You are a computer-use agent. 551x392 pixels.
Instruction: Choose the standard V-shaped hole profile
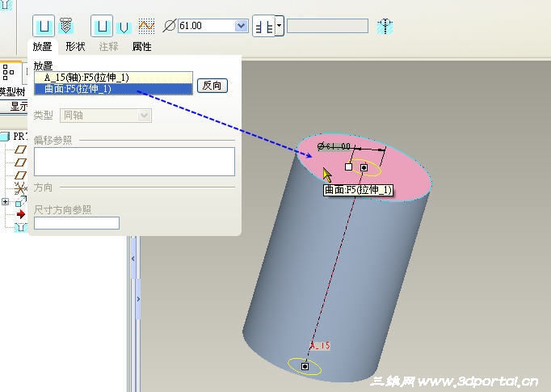point(124,27)
